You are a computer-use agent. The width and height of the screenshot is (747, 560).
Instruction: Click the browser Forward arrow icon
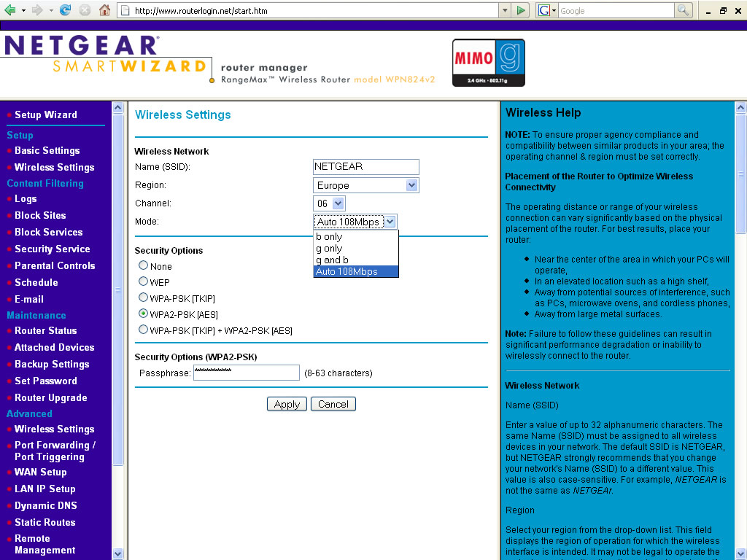[36, 10]
